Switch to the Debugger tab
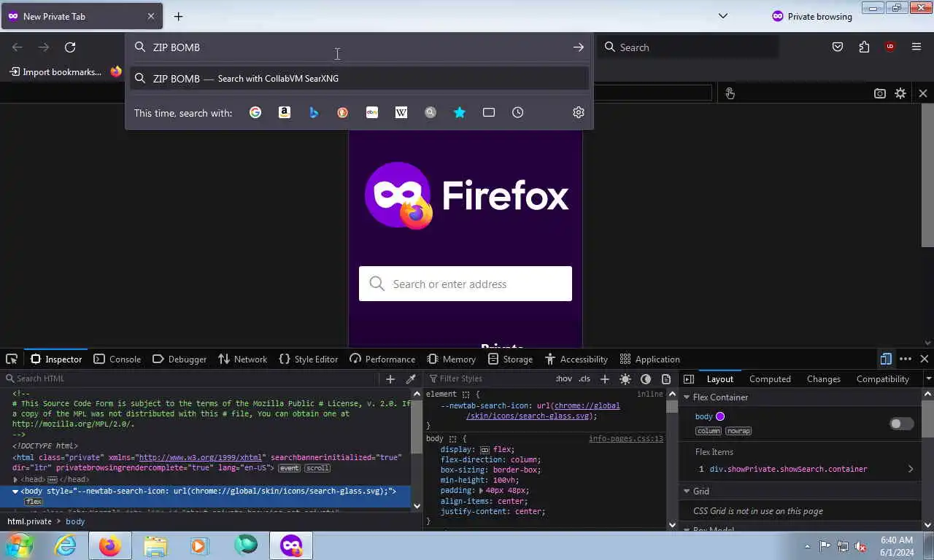This screenshot has width=934, height=560. tap(180, 359)
